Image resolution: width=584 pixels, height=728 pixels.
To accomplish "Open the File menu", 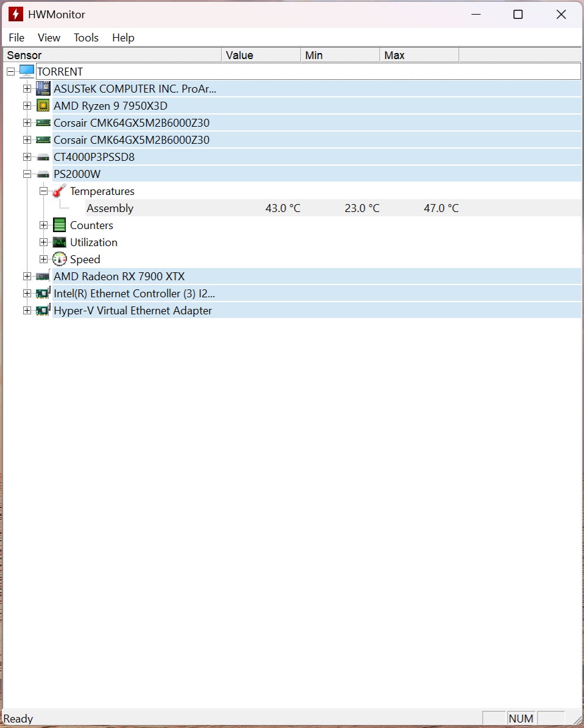I will click(x=16, y=38).
